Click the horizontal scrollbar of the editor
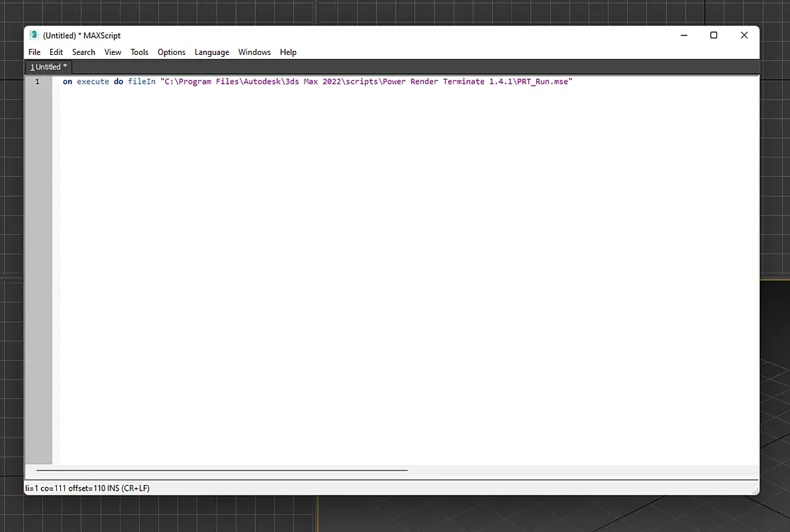Viewport: 790px width, 532px height. pyautogui.click(x=222, y=470)
